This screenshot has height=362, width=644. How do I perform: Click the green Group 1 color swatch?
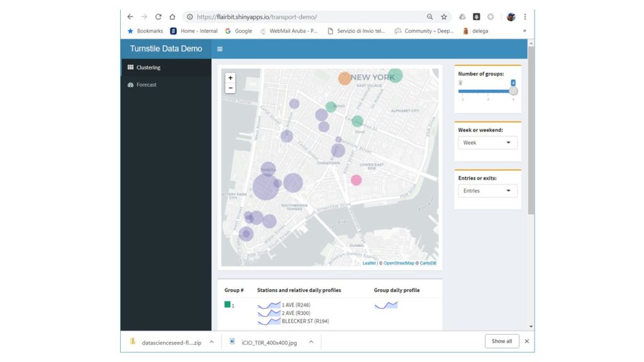(227, 305)
